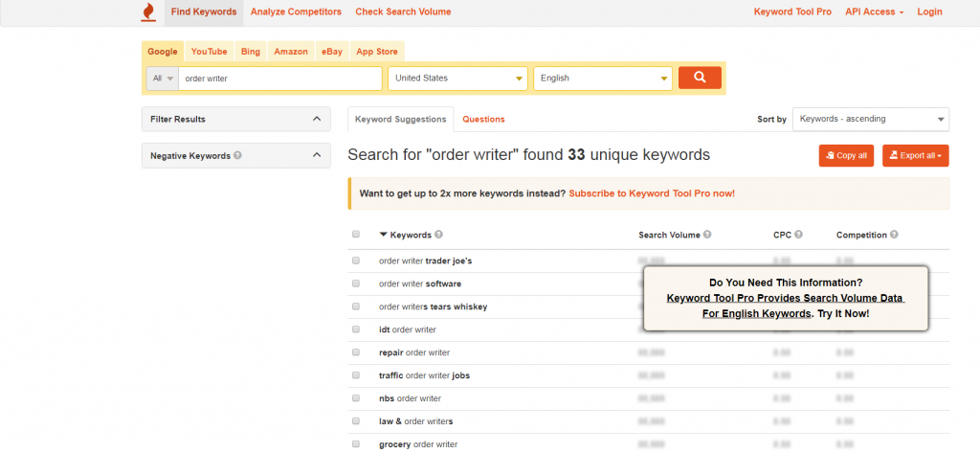Click the Copy all button
The height and width of the screenshot is (453, 980).
point(846,156)
